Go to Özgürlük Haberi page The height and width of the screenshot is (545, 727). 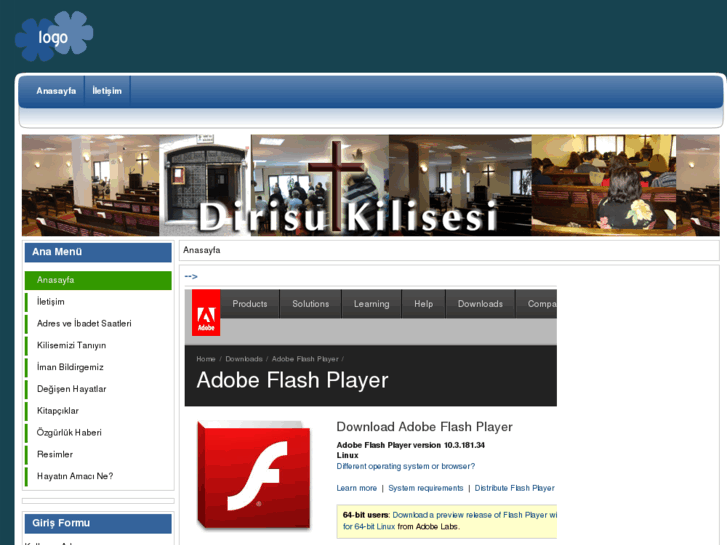point(98,433)
